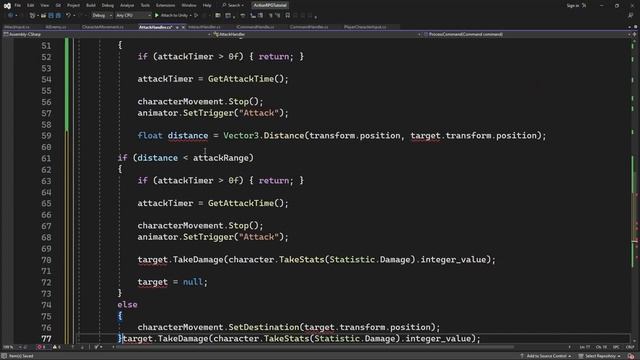Screen dimensions: 640x360
Task: Click 'Vector3' on line 59
Action: [x=241, y=136]
